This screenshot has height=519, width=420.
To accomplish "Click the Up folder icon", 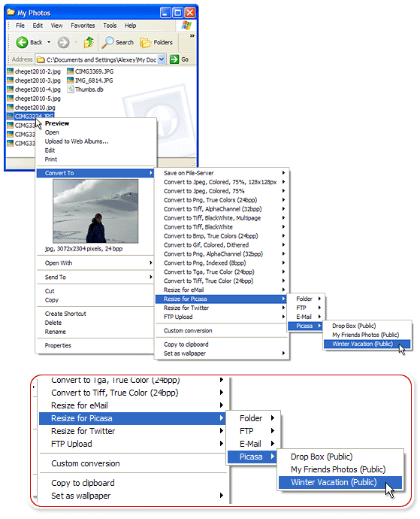I will 89,42.
